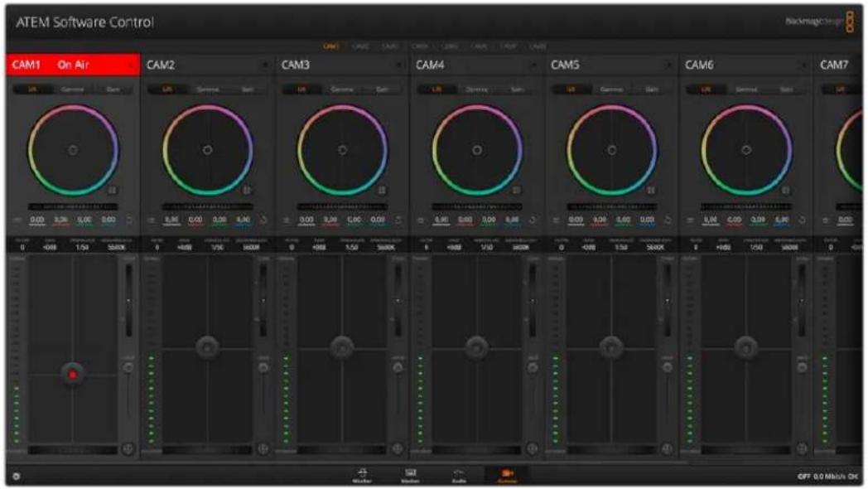The height and width of the screenshot is (489, 868).
Task: Click the small square icon beside the CAM1 color wheel
Action: pos(112,190)
